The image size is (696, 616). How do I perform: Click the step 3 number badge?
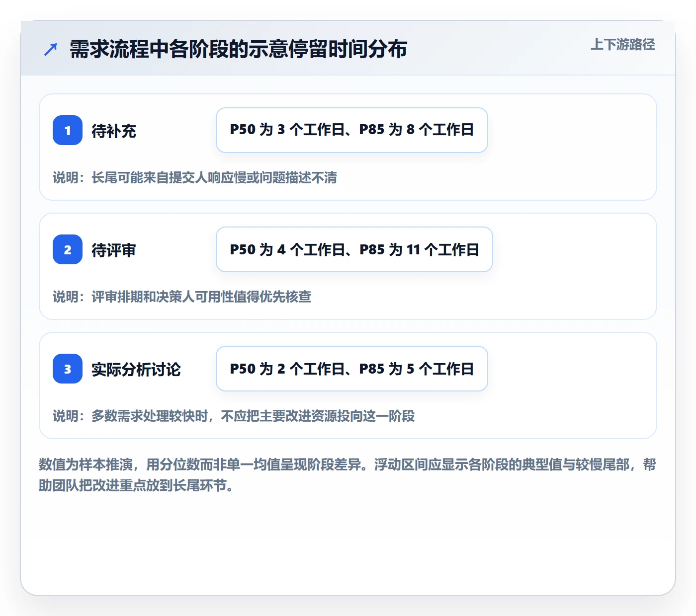coord(68,369)
